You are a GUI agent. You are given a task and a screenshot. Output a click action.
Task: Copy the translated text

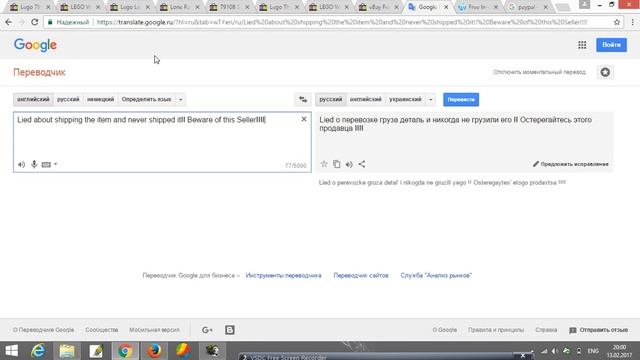point(337,164)
